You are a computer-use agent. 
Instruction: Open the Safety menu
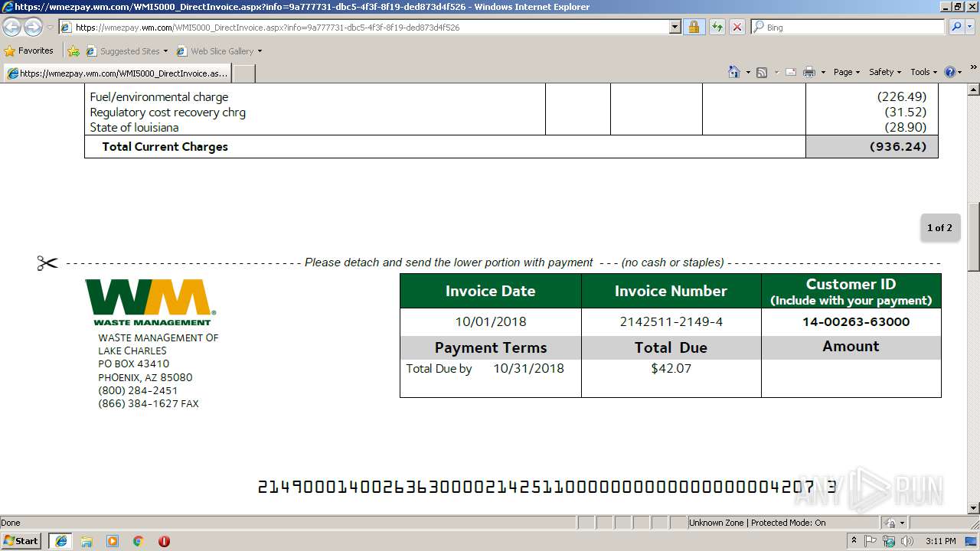pos(885,72)
